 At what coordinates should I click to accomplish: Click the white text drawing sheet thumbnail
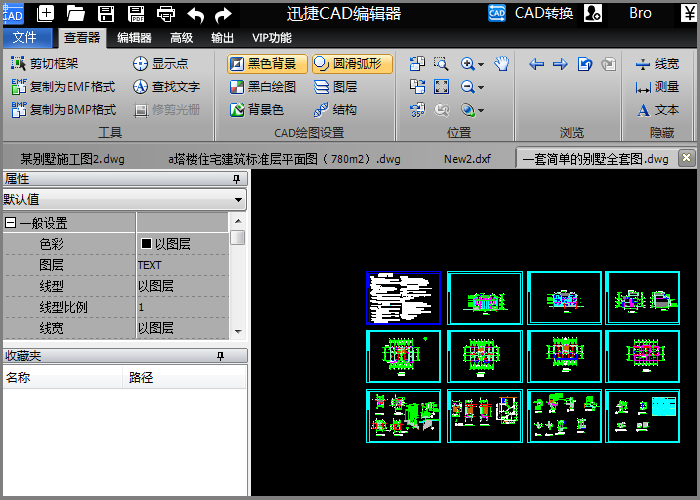[403, 298]
